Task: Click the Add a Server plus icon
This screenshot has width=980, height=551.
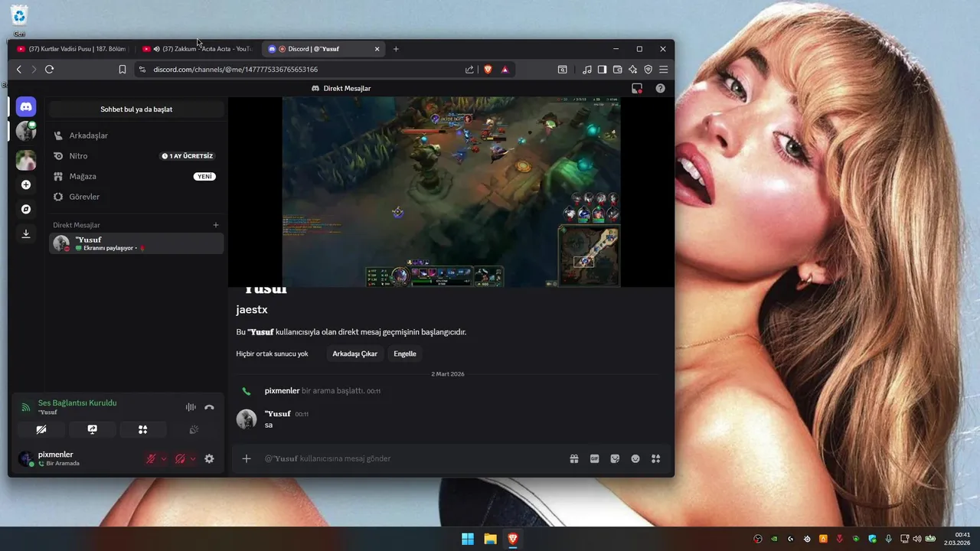Action: (26, 184)
